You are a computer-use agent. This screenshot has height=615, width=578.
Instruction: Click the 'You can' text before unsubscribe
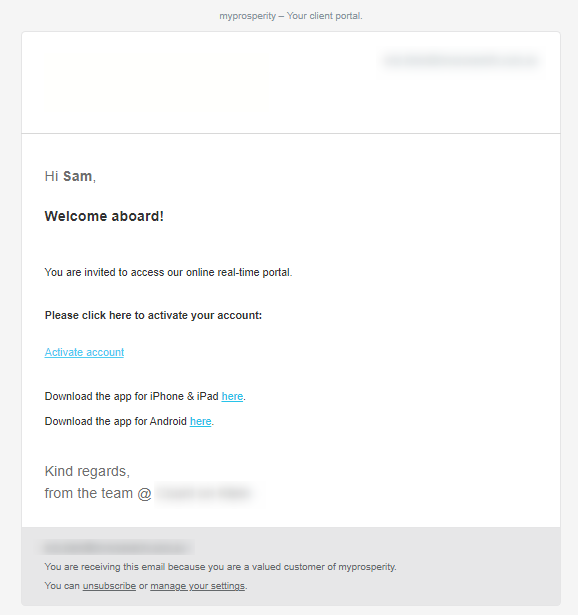click(62, 586)
